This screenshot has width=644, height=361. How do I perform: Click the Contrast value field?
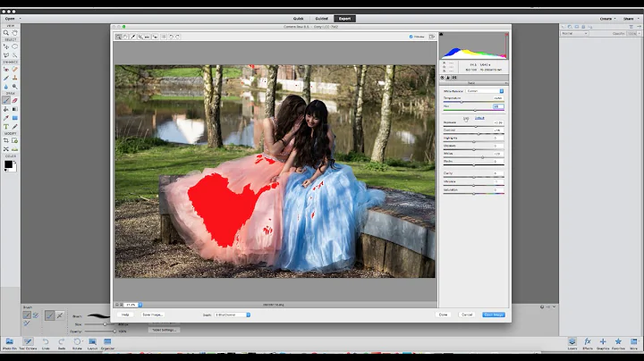(x=498, y=130)
